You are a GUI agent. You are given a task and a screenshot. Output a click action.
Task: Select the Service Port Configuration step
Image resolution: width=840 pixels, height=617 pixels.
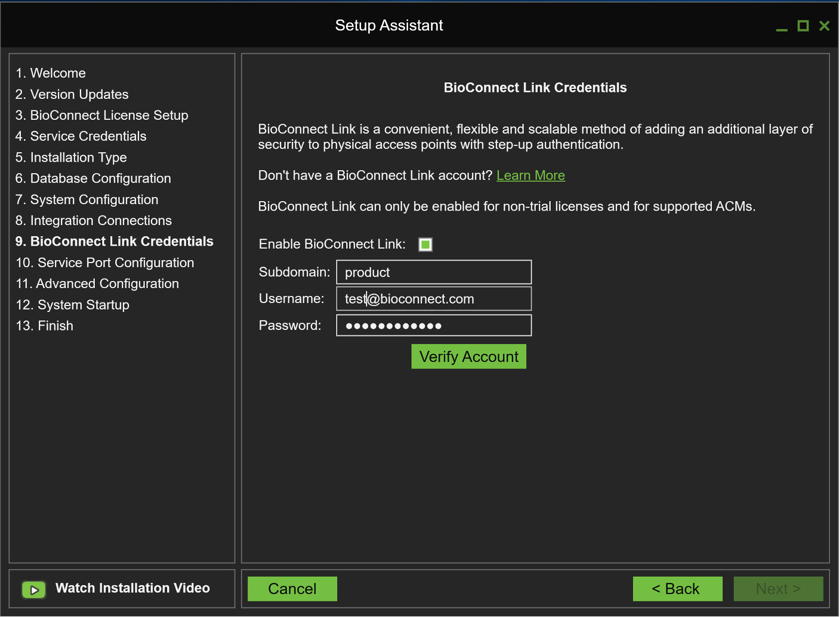point(104,262)
